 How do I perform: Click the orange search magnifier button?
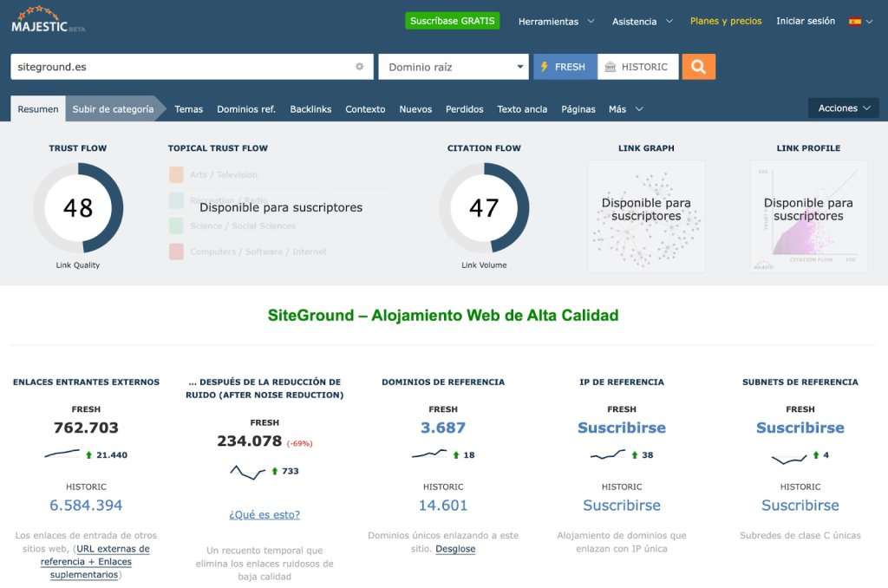coord(698,67)
